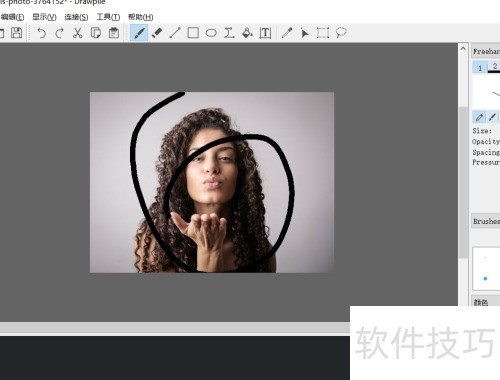500x380 pixels.
Task: Select the Laser pointer tool
Action: pos(304,33)
